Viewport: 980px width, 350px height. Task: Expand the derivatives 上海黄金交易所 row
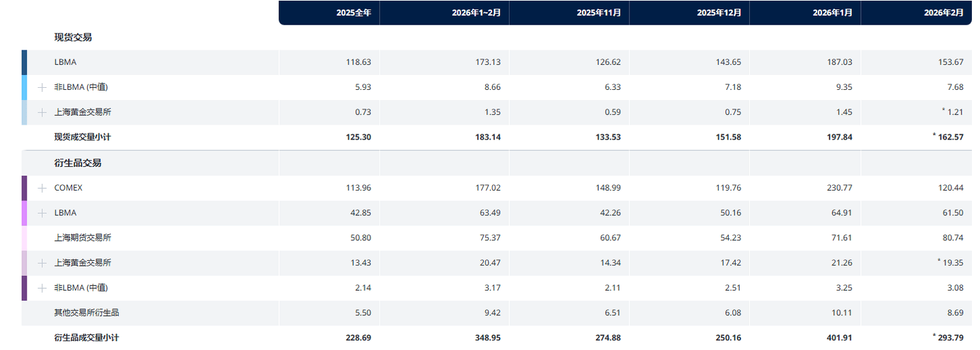coord(42,263)
